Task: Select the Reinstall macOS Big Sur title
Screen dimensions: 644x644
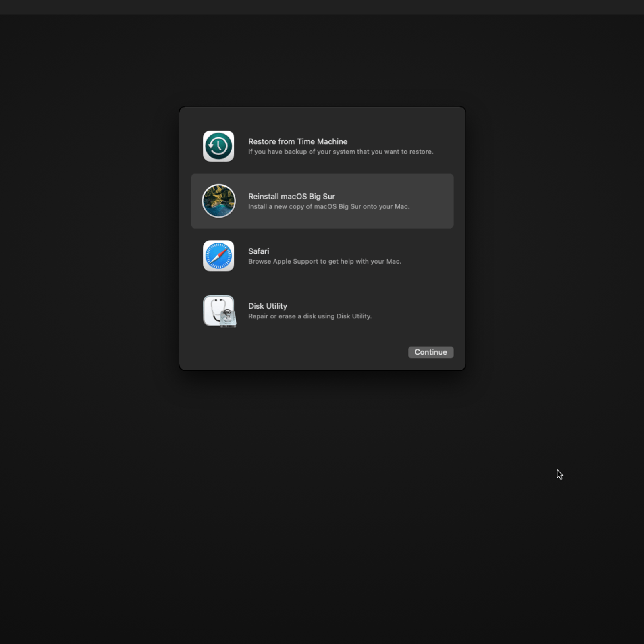Action: pos(291,196)
